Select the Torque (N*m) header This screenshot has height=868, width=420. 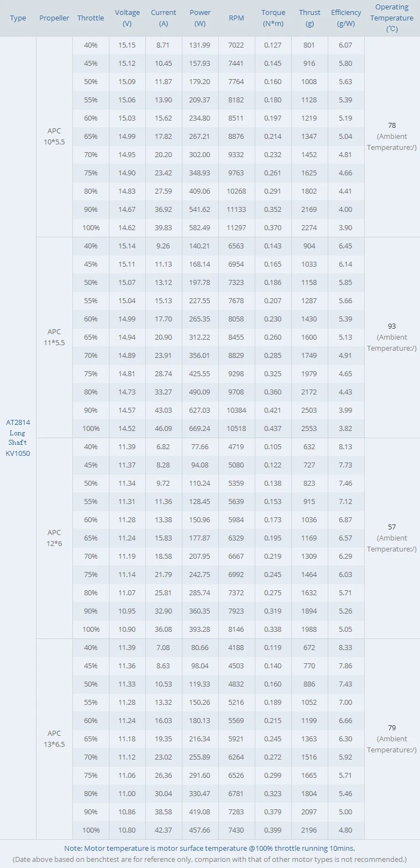[273, 18]
